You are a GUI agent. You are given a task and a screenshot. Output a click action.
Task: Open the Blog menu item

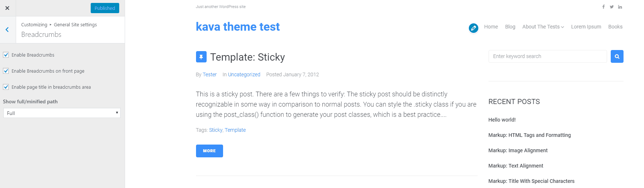[x=510, y=27]
